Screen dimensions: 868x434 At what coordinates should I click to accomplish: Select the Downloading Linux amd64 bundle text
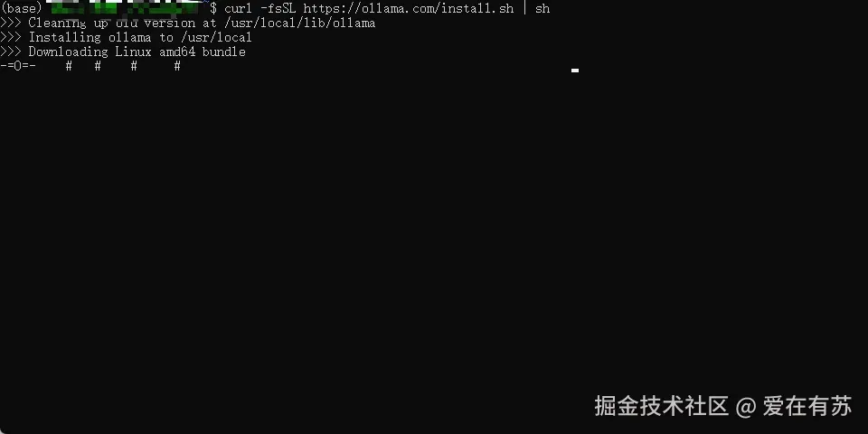(137, 52)
